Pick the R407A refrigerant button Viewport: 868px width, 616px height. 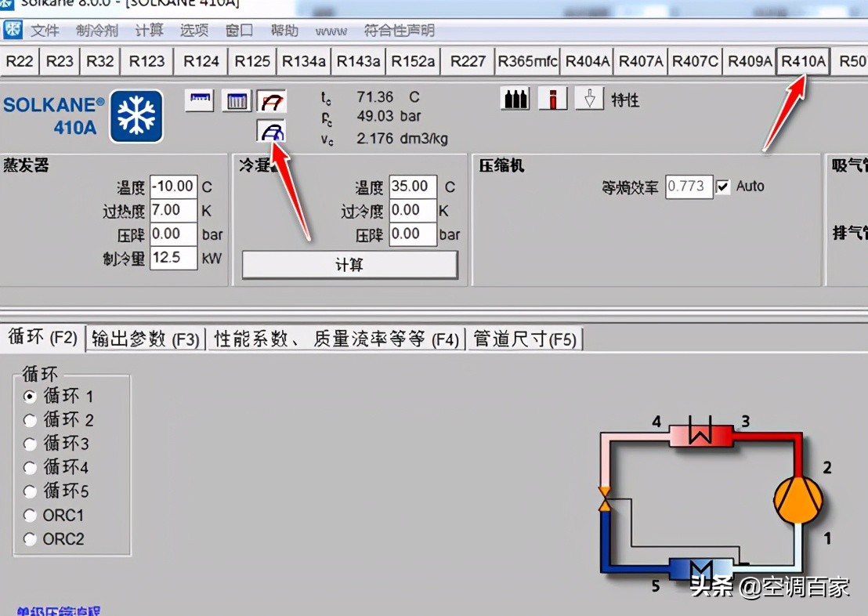(x=641, y=61)
